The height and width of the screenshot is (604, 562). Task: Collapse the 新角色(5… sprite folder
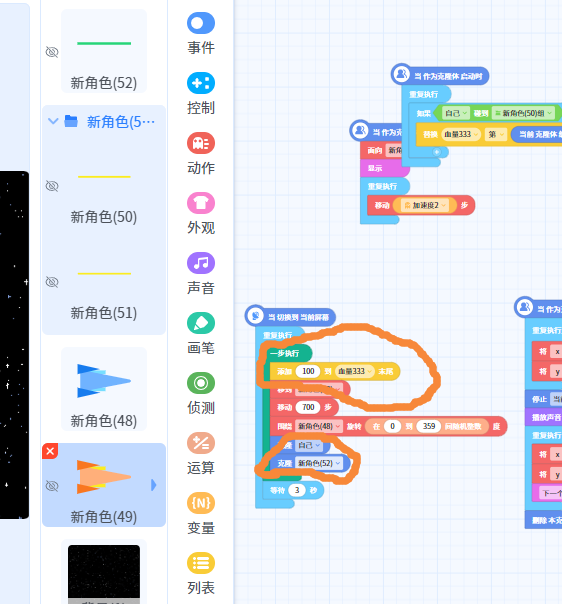[53, 121]
